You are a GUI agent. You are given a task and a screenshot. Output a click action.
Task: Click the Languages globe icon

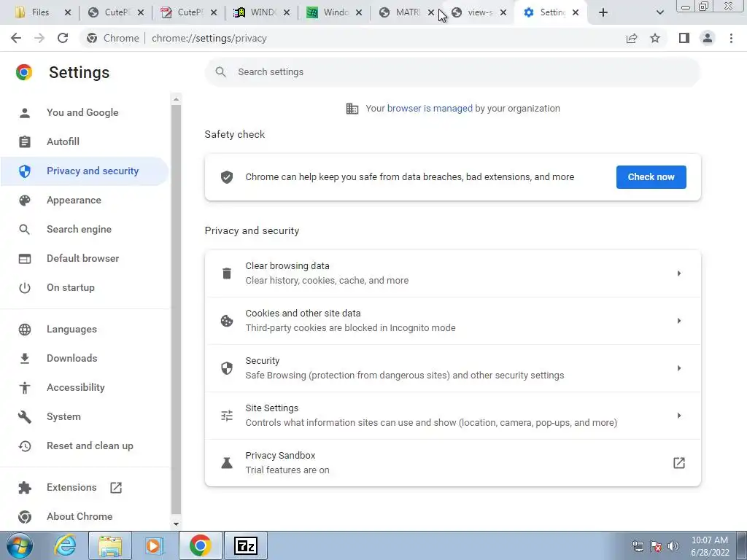click(x=24, y=329)
